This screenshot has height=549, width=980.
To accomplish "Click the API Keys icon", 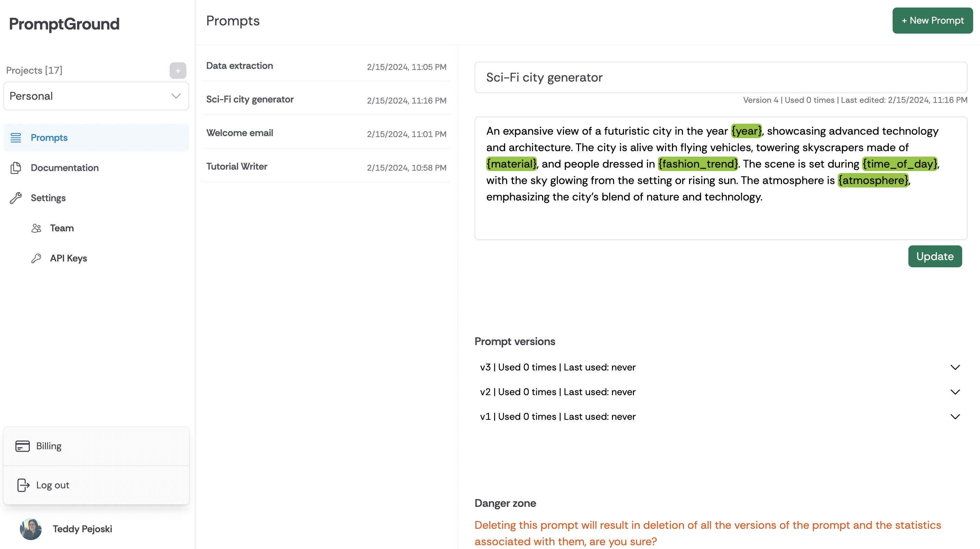I will [x=36, y=258].
